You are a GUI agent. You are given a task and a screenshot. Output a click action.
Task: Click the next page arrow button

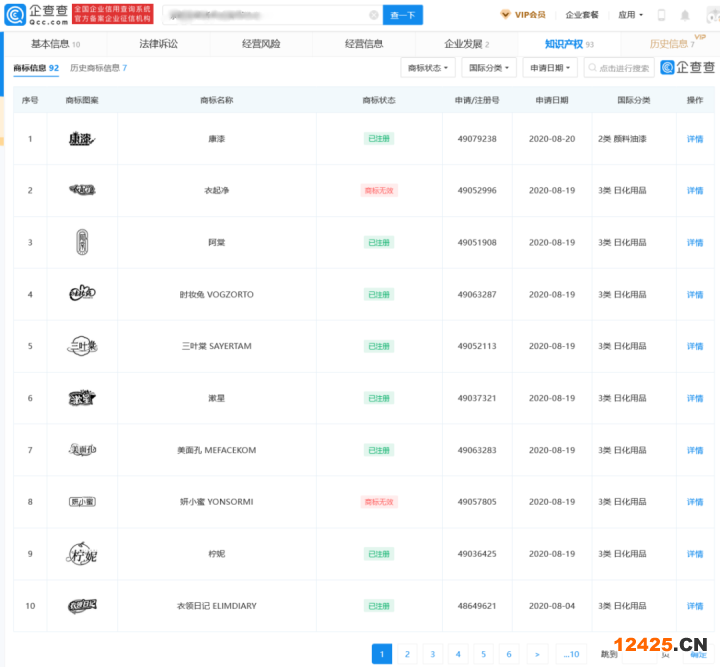tap(537, 654)
